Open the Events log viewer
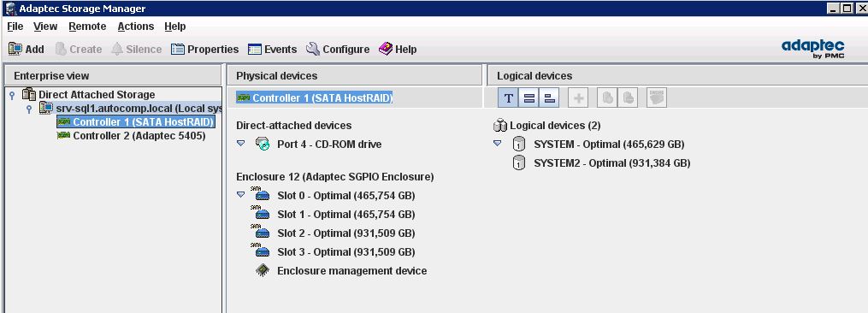Screen dimensions: 868x313 [272, 50]
